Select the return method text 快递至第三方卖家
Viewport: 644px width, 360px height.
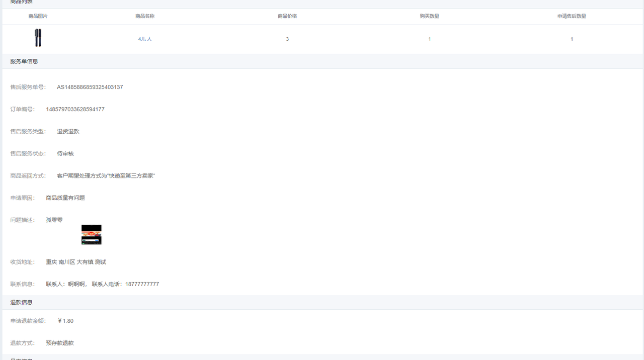click(131, 176)
